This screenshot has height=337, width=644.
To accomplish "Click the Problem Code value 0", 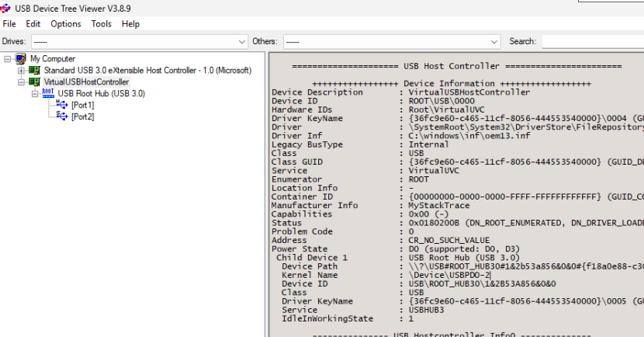I will click(x=410, y=231).
